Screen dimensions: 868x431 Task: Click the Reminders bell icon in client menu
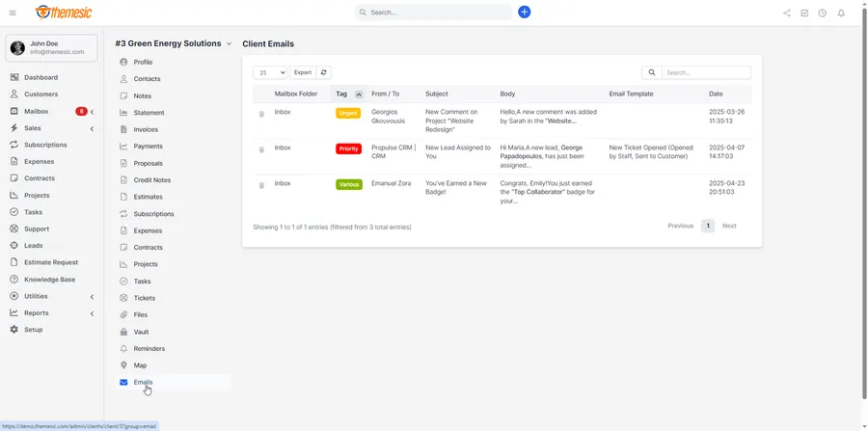123,349
